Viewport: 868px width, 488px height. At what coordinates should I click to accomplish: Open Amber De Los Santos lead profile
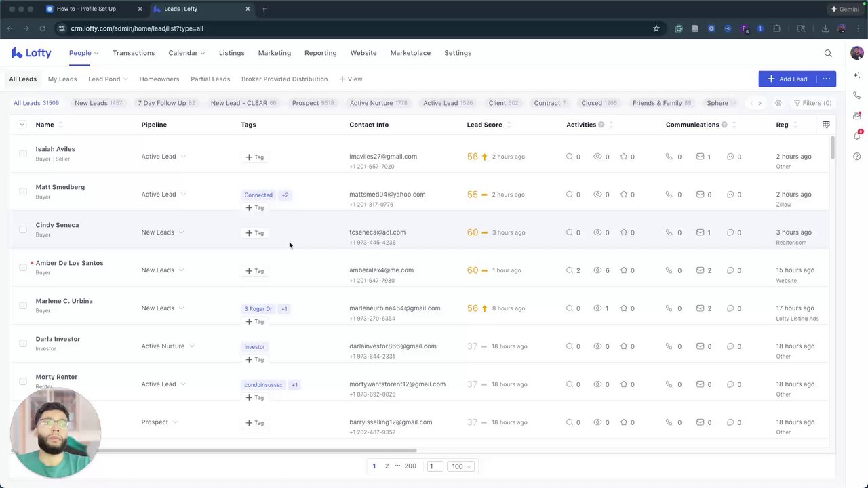[69, 263]
